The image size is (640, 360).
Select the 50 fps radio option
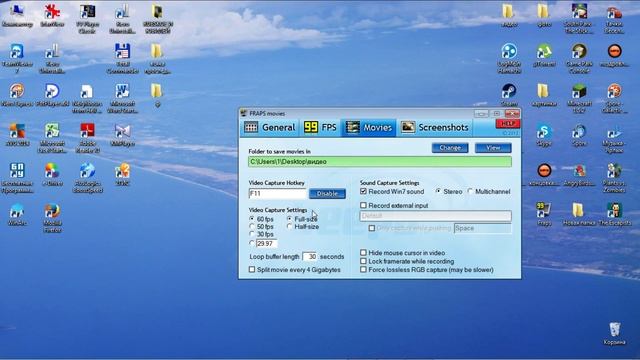click(252, 227)
